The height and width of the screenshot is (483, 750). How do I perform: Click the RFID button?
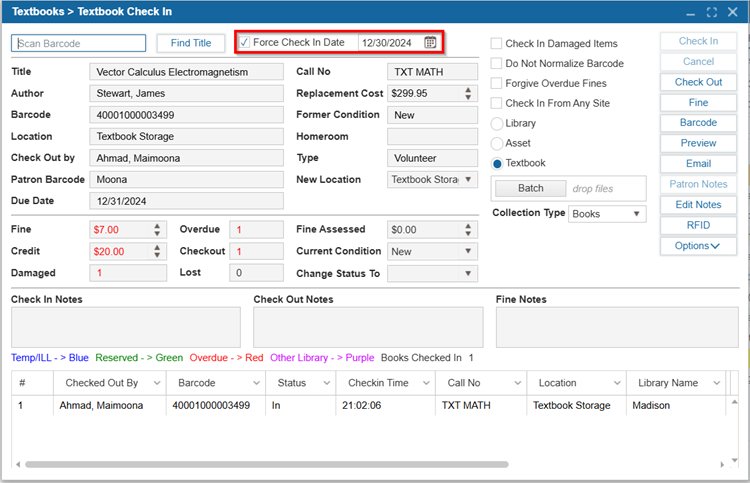click(698, 225)
